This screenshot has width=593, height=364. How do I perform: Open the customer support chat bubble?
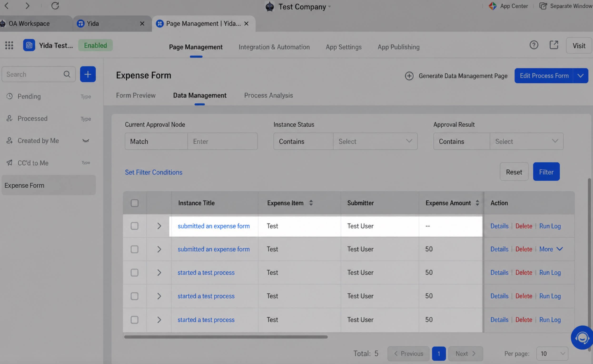pos(582,338)
